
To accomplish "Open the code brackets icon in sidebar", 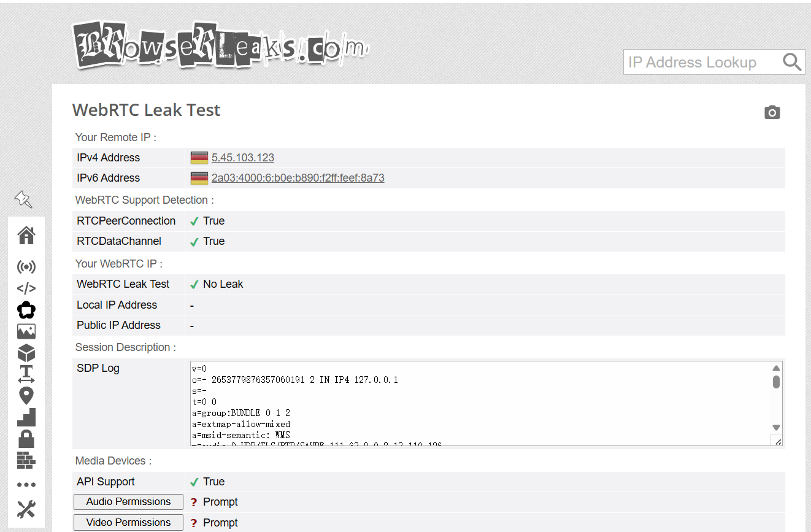I will [x=26, y=288].
